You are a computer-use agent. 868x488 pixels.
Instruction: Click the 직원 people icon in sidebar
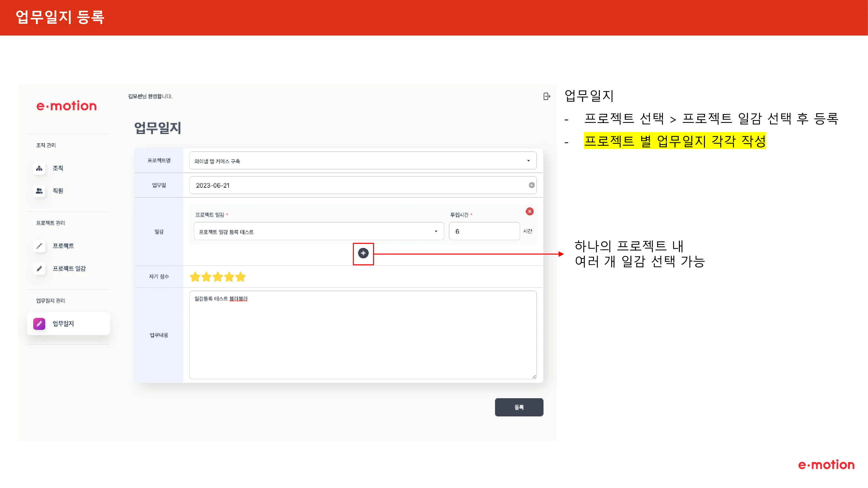39,191
